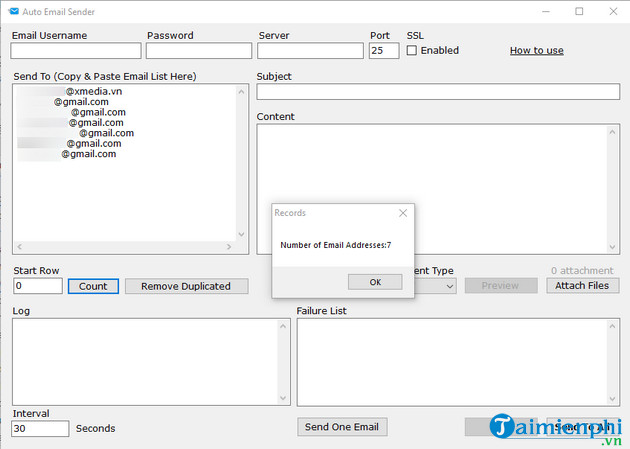Click Send To list scroll right arrow
Screen dimensions: 630x449
tap(229, 247)
